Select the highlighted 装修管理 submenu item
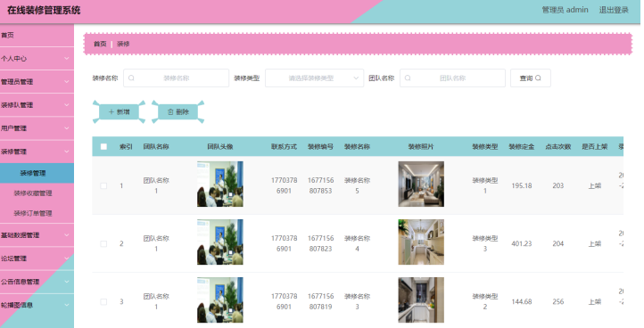This screenshot has width=644, height=328. [37, 173]
